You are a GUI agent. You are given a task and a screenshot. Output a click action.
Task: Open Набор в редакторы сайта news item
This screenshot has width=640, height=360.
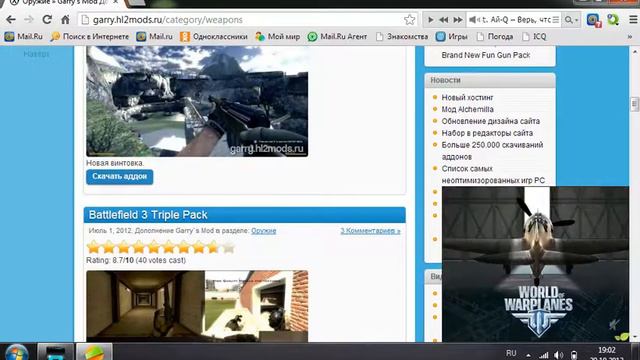[487, 133]
